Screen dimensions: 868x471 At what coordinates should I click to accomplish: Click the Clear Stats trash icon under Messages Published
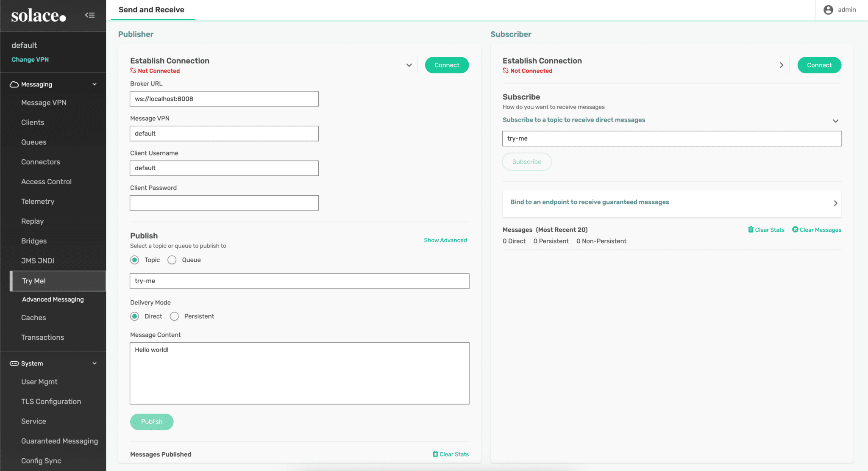click(x=435, y=454)
